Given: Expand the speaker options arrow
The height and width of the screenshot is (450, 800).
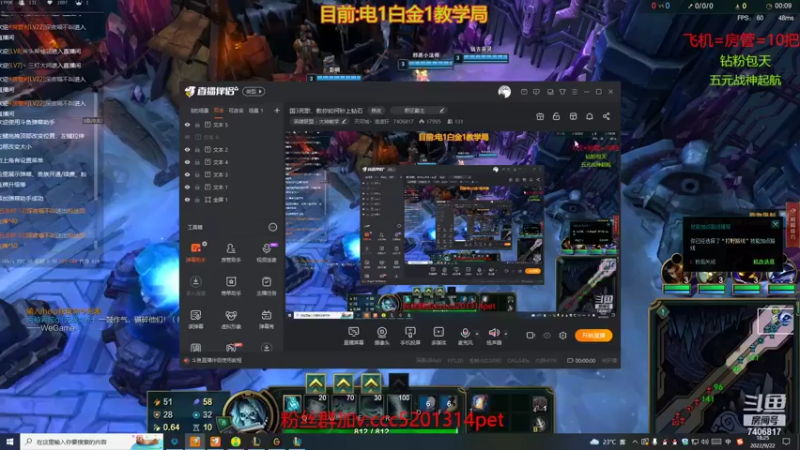Looking at the screenshot, I should [x=506, y=334].
